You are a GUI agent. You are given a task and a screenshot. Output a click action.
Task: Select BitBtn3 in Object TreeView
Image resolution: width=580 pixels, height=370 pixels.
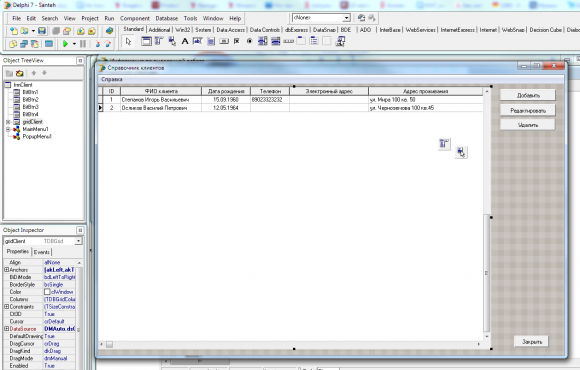coord(30,107)
